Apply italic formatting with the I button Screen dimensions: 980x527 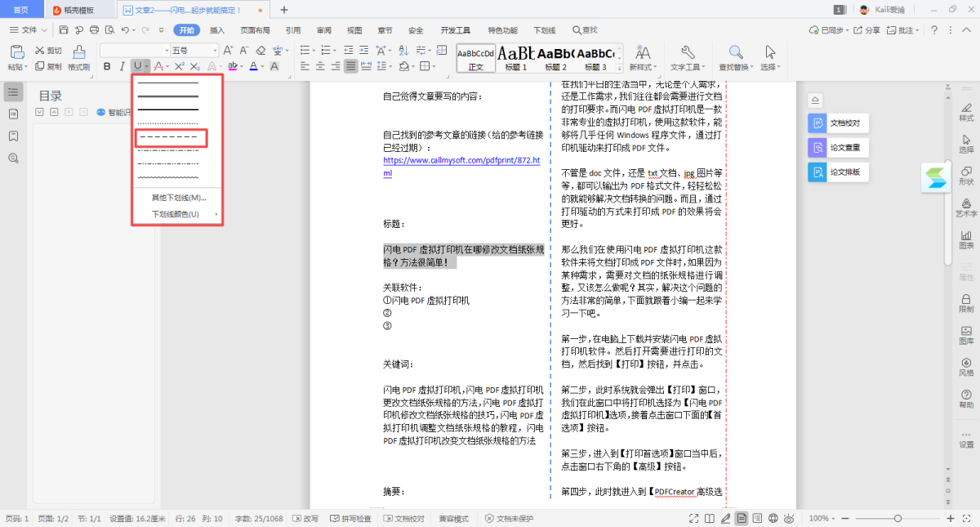point(122,66)
